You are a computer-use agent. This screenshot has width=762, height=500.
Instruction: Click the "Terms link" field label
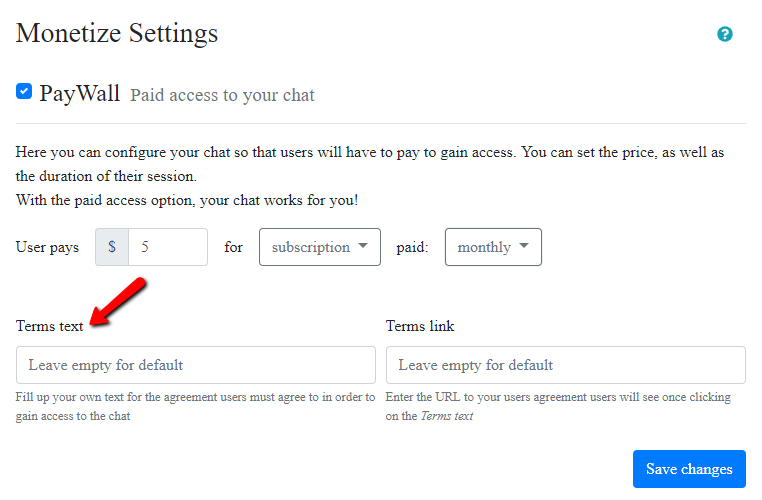point(420,326)
